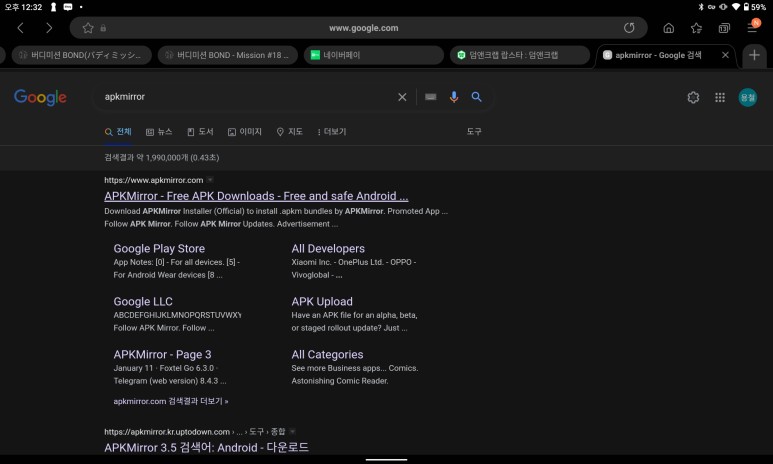Tap the Wi-Fi status icon
The image size is (773, 464).
click(x=736, y=7)
